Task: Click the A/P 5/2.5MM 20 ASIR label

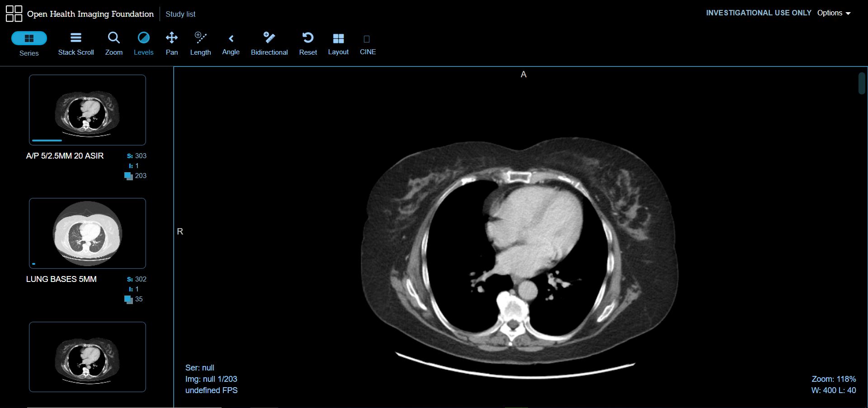Action: [65, 156]
